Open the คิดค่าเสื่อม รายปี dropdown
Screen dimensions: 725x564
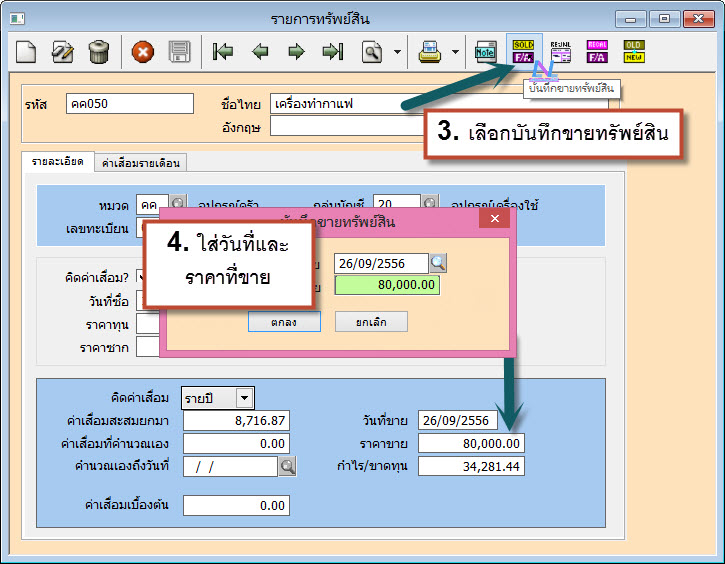(245, 398)
